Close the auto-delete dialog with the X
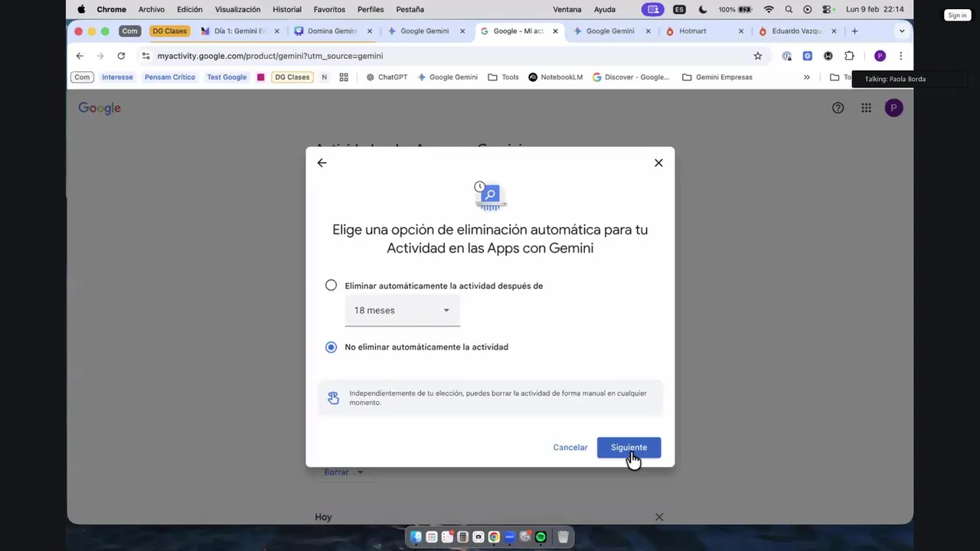Image resolution: width=980 pixels, height=551 pixels. [x=658, y=163]
